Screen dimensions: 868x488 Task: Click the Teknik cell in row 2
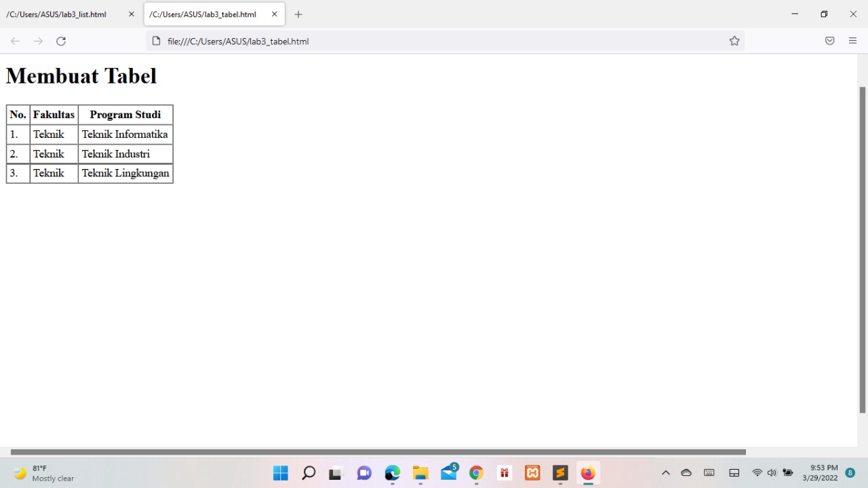[x=54, y=154]
